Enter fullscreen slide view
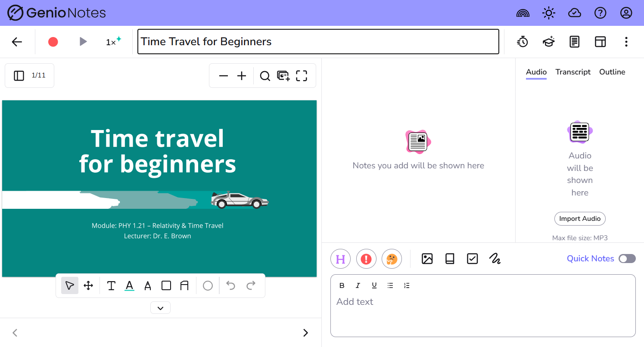644x347 pixels. (x=302, y=76)
